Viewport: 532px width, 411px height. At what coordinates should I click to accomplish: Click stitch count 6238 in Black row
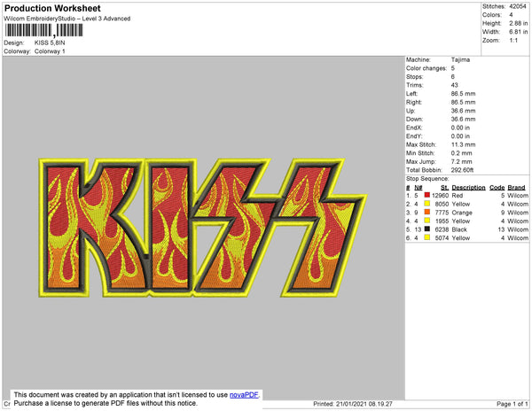(442, 229)
